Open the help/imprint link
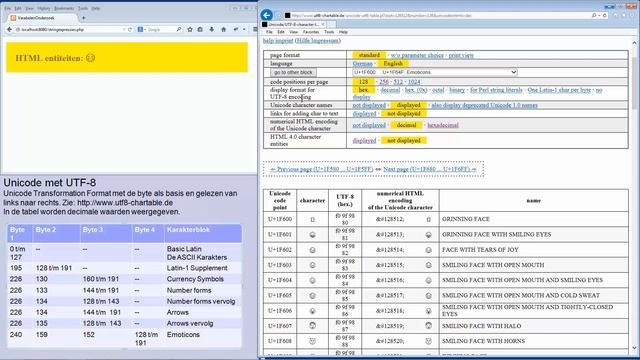The height and width of the screenshot is (360, 640). coord(278,40)
